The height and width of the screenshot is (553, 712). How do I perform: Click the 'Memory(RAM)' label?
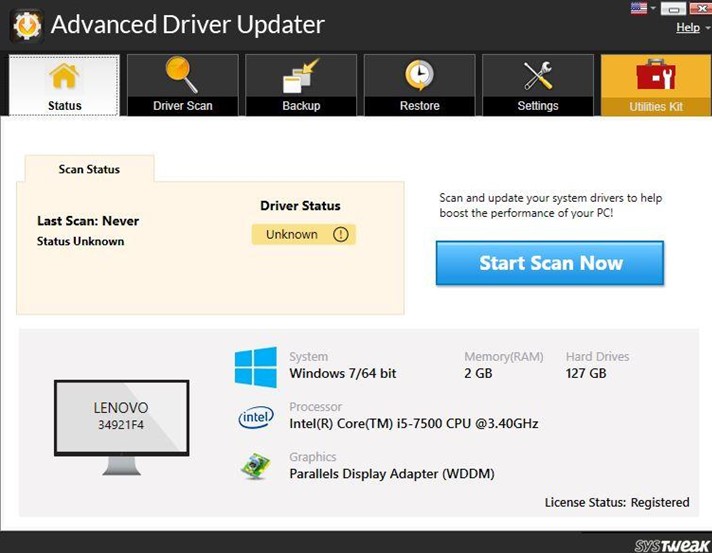504,356
